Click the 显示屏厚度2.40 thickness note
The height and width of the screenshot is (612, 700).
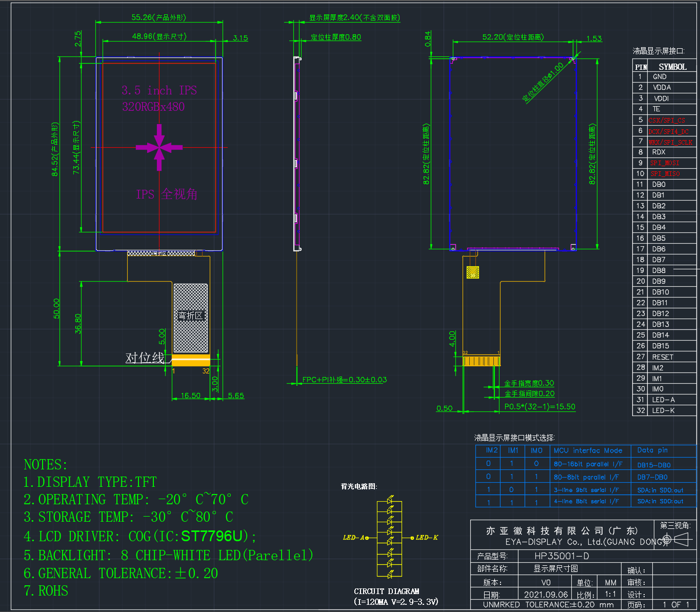click(x=354, y=17)
